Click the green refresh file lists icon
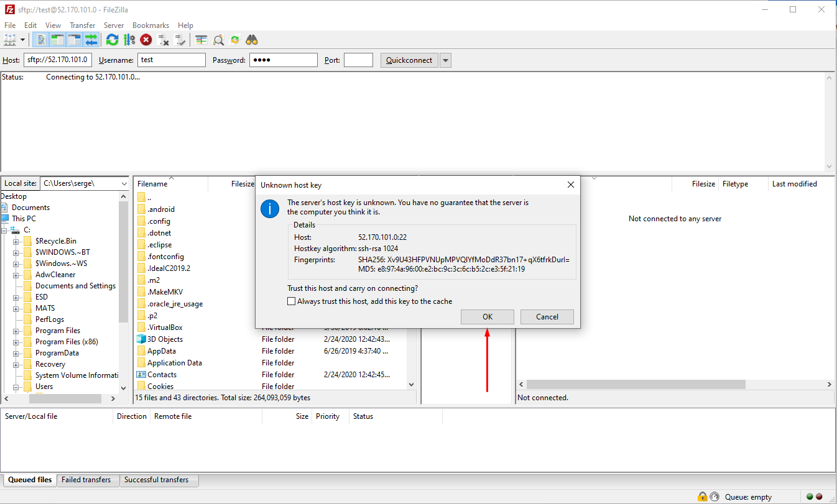 pyautogui.click(x=112, y=40)
